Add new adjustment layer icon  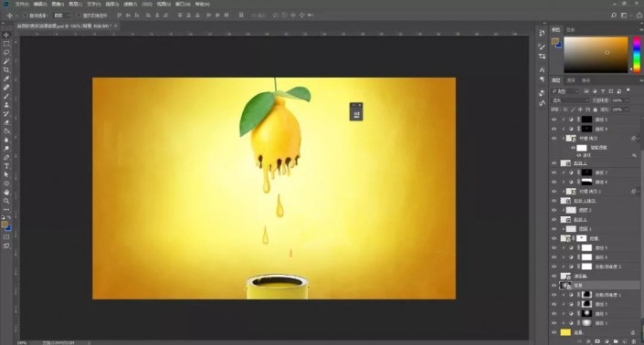607,341
